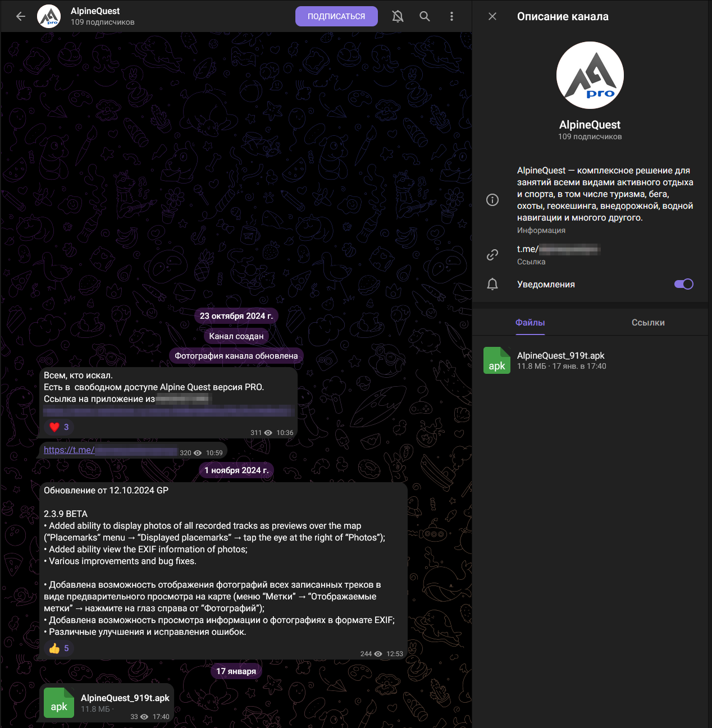Image resolution: width=712 pixels, height=728 pixels.
Task: Mute channel via the crossed bell icon
Action: pyautogui.click(x=398, y=16)
